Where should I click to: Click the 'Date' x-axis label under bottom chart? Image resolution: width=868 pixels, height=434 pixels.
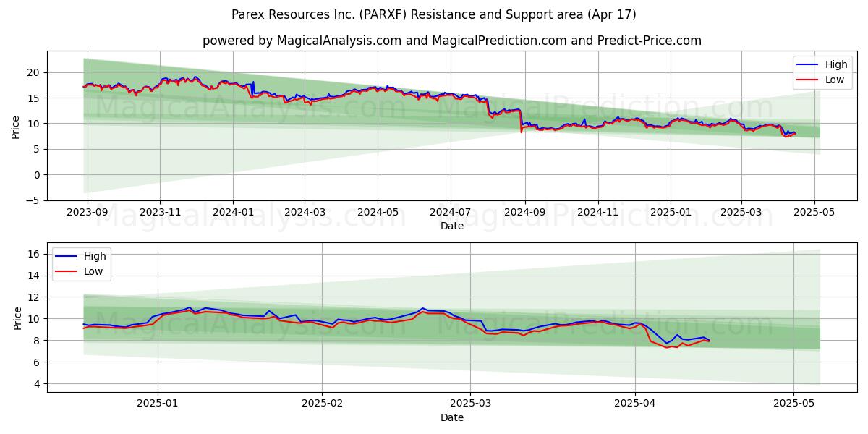click(x=452, y=417)
